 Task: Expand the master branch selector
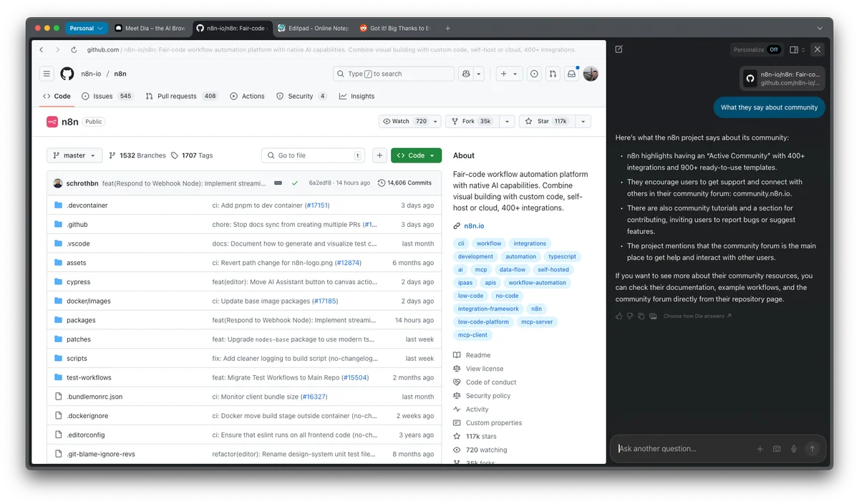pyautogui.click(x=74, y=155)
